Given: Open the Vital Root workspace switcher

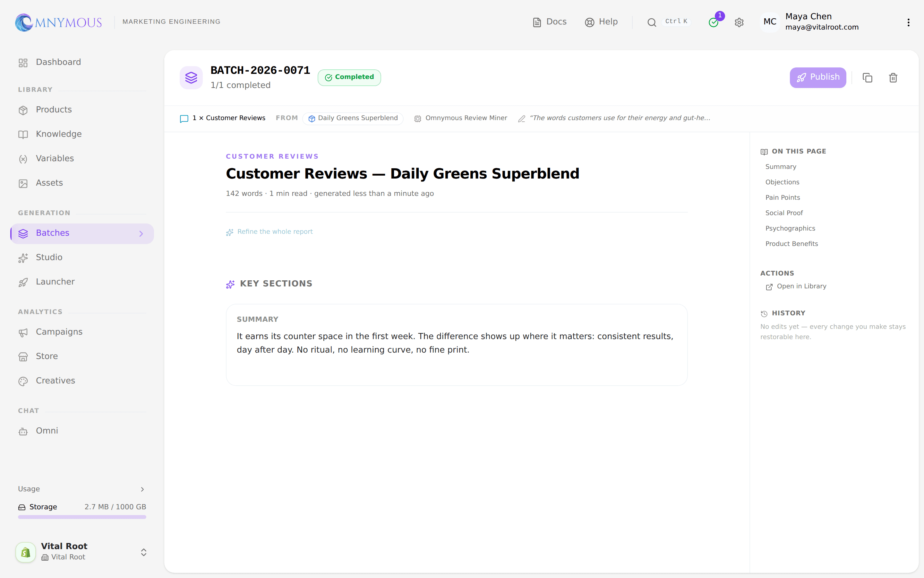Looking at the screenshot, I should click(x=82, y=552).
